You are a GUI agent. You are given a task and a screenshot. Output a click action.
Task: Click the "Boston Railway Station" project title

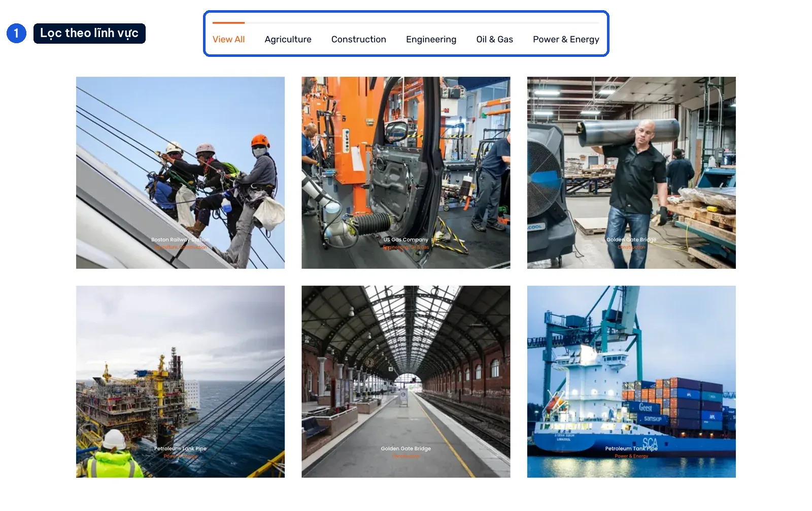click(x=180, y=240)
